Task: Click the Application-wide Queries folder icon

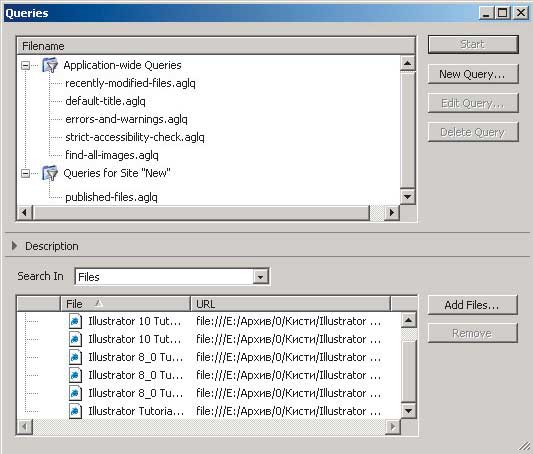Action: pyautogui.click(x=50, y=65)
